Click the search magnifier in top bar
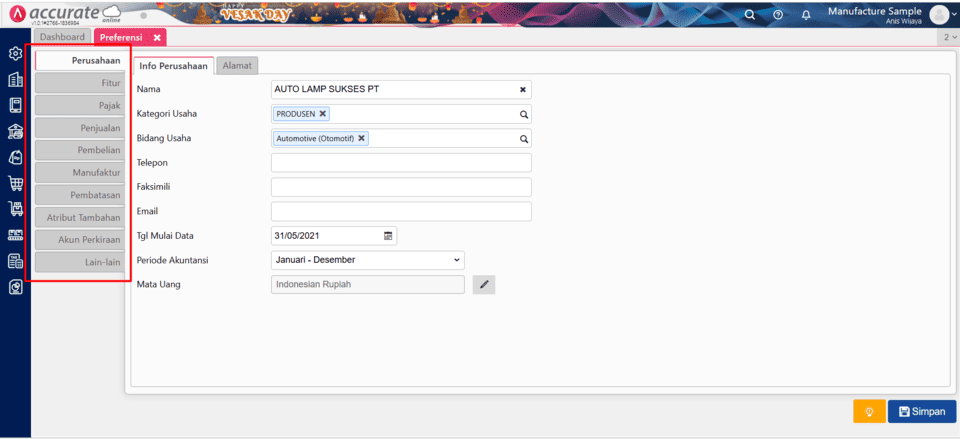Image resolution: width=960 pixels, height=439 pixels. (749, 15)
